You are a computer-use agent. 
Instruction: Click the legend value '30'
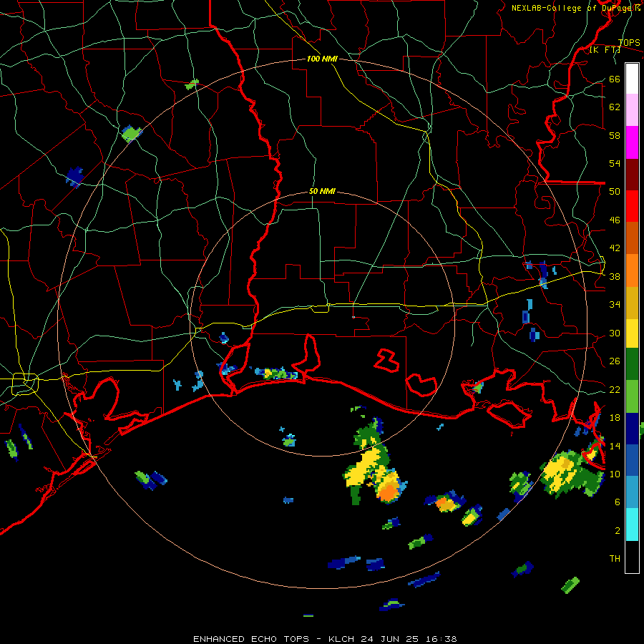point(615,333)
